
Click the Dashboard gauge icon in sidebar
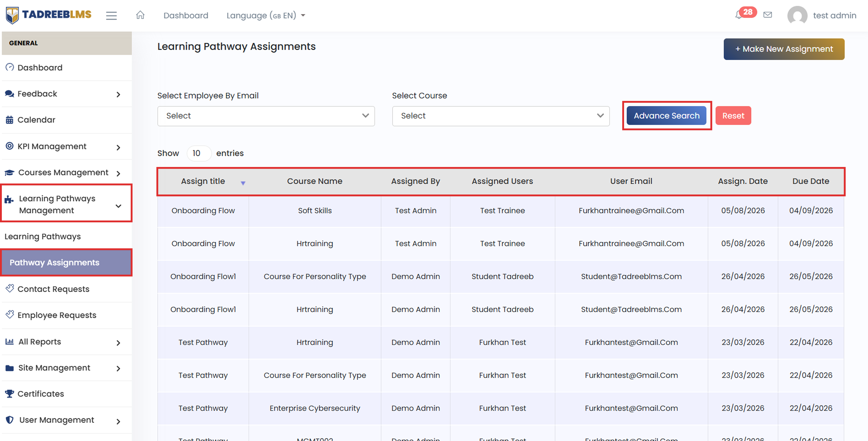pos(9,67)
